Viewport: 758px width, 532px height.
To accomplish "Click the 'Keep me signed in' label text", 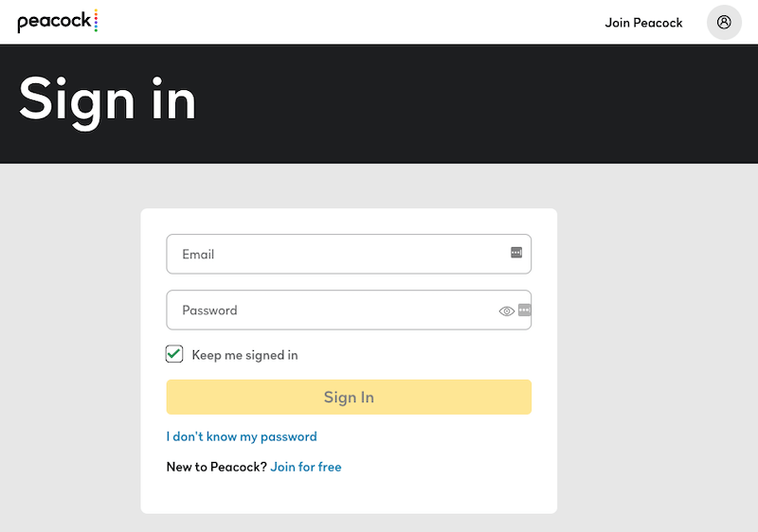I will point(244,355).
